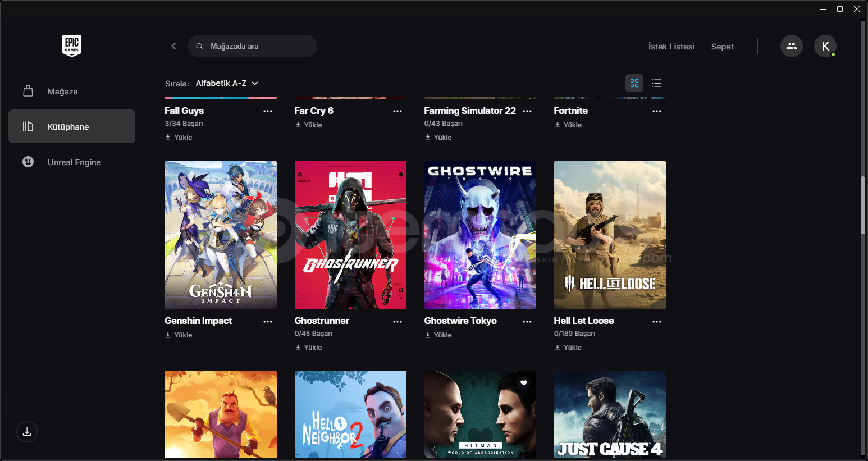Viewport: 868px width, 461px height.
Task: Open İstek Listesi wishlist
Action: pyautogui.click(x=671, y=47)
